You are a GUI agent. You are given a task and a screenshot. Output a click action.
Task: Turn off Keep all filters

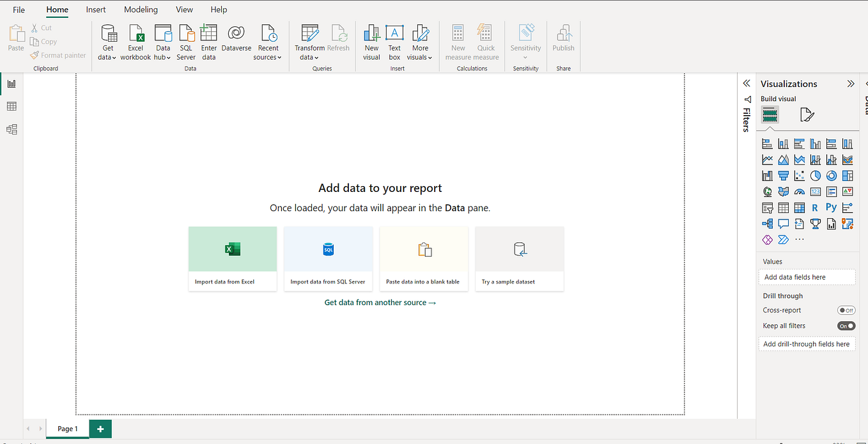(x=846, y=326)
